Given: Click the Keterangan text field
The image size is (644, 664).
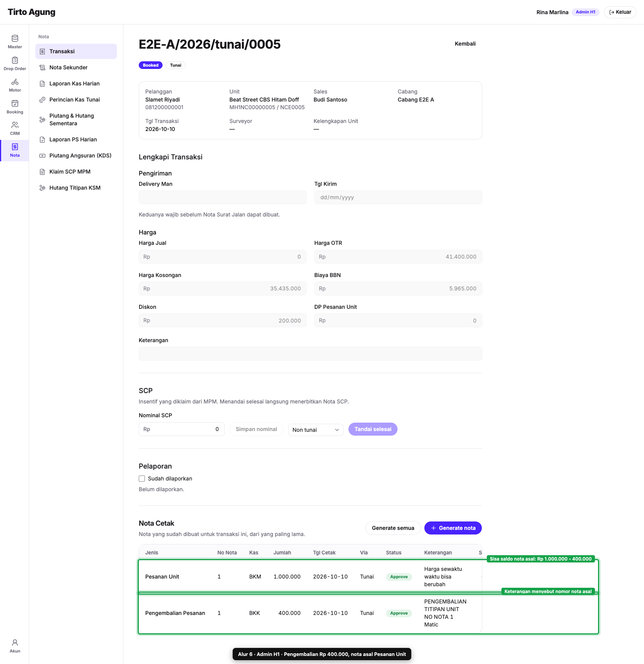Looking at the screenshot, I should tap(310, 354).
